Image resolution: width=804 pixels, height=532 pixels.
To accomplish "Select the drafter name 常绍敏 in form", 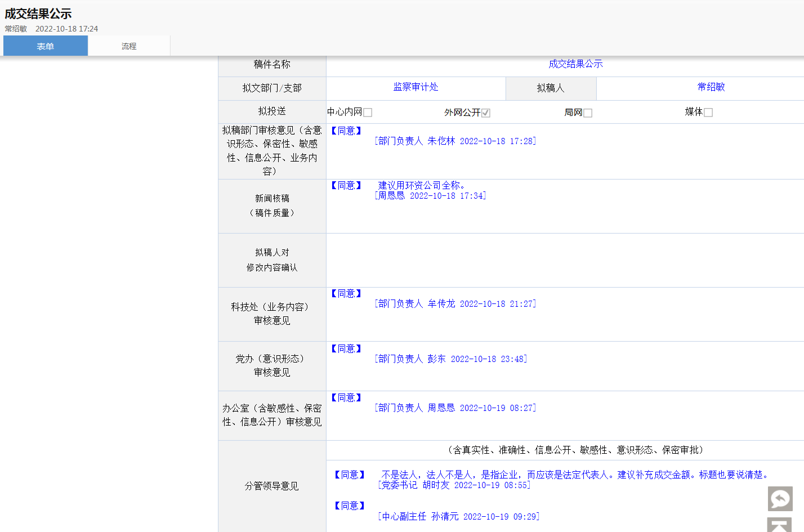I will (711, 87).
